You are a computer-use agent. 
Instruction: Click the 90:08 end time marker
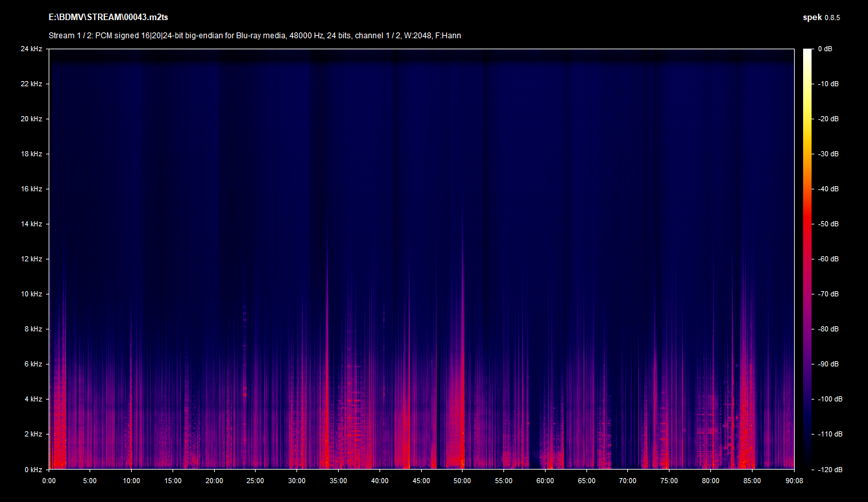pyautogui.click(x=794, y=481)
